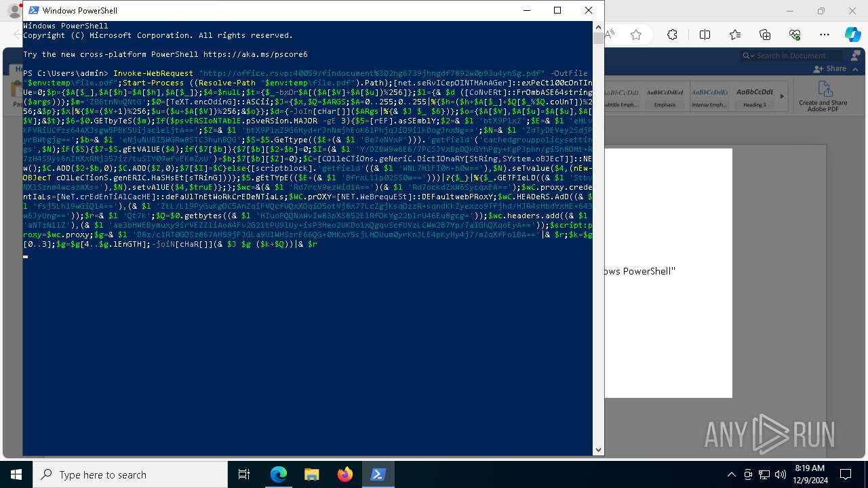Click the pscore6 link text in PowerShell
The image size is (868, 488).
point(255,54)
